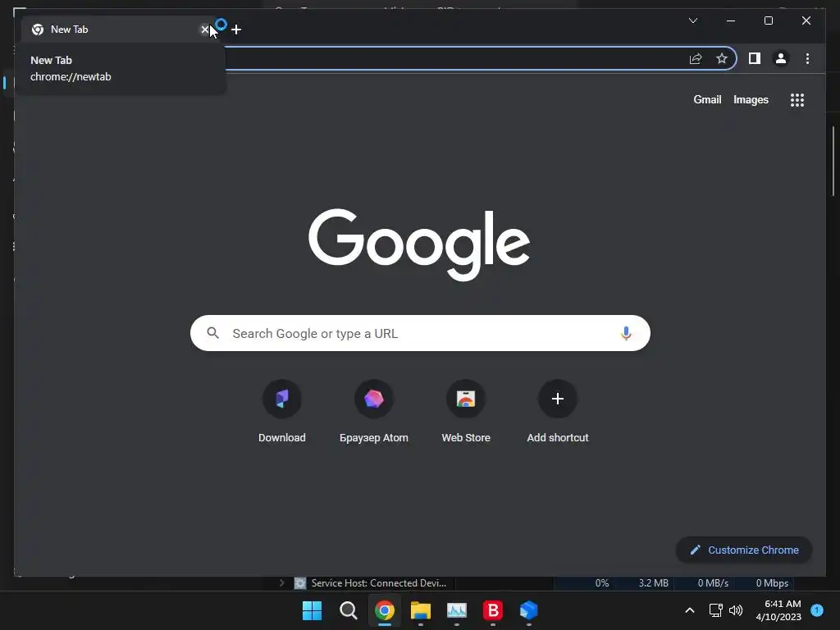Show hidden tray icons chevron

pyautogui.click(x=690, y=610)
